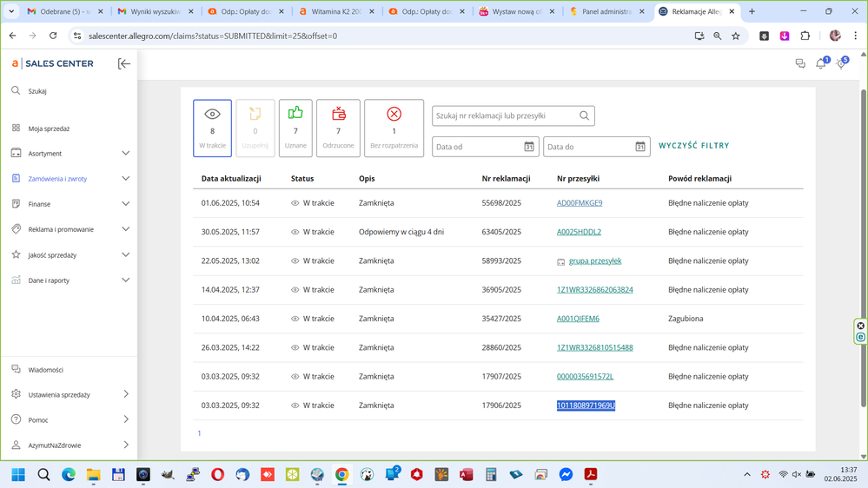
Task: Open AzymutNaZdrowie account menu
Action: point(126,445)
